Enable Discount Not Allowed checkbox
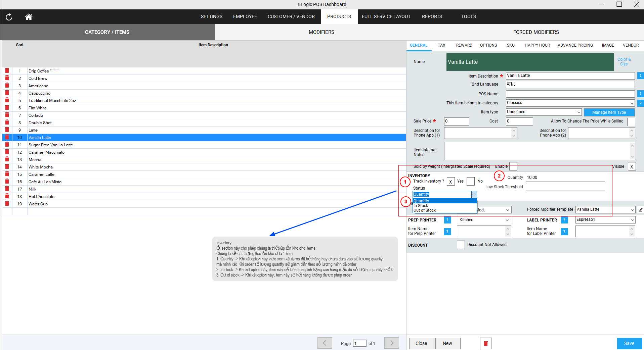Viewport: 644px width, 350px height. pos(461,245)
